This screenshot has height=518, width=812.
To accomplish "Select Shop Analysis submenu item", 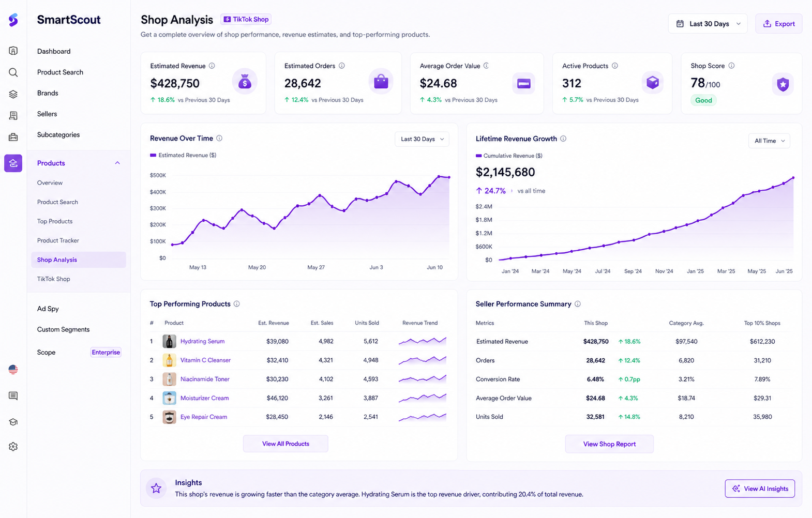I will [x=79, y=260].
